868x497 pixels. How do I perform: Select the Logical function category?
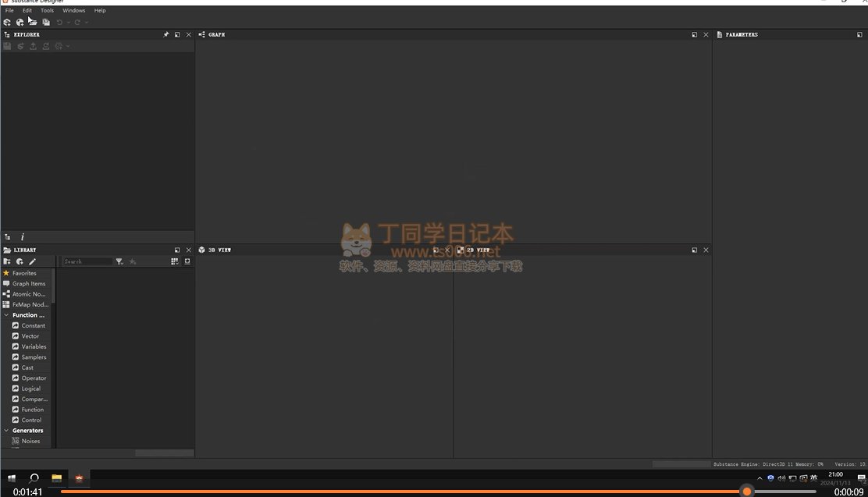click(x=31, y=389)
